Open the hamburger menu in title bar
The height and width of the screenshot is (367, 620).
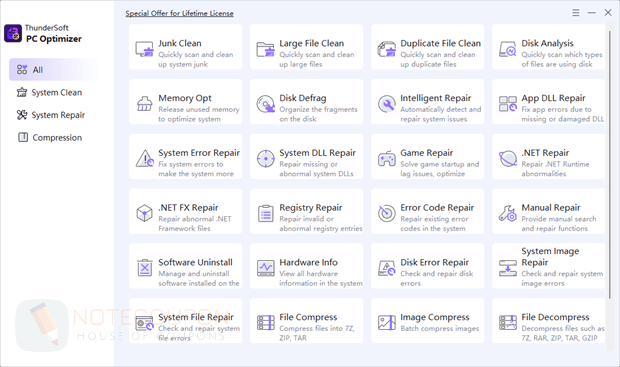[x=576, y=13]
